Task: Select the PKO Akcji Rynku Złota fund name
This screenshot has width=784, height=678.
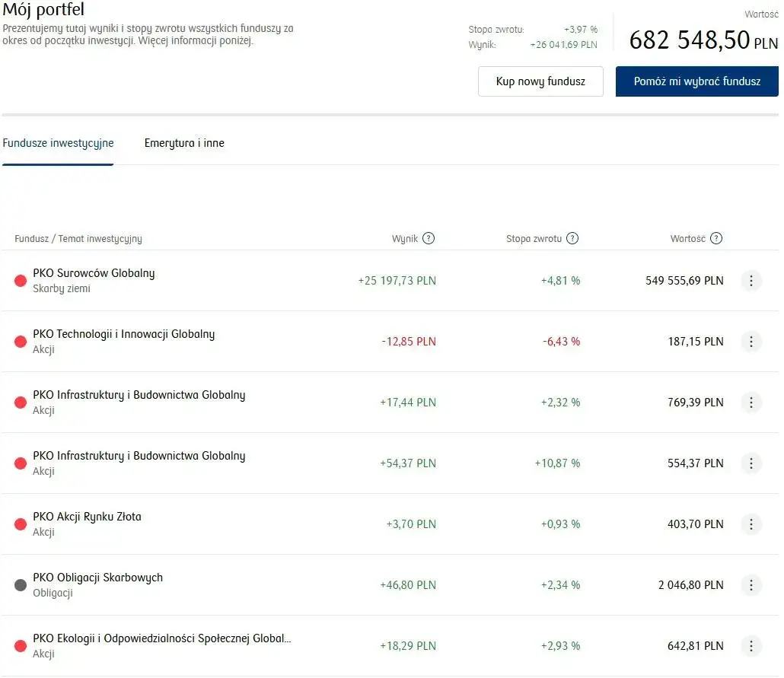Action: click(87, 517)
